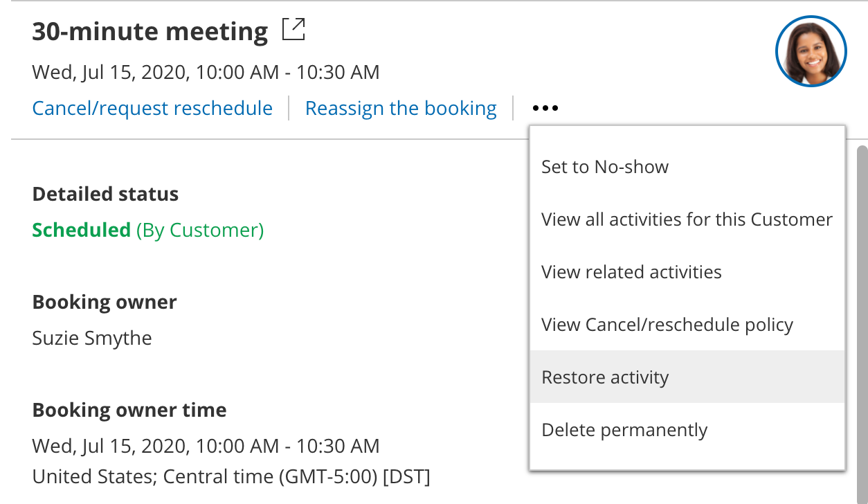Choose View all activities for this Customer
Image resolution: width=868 pixels, height=504 pixels.
[x=687, y=219]
